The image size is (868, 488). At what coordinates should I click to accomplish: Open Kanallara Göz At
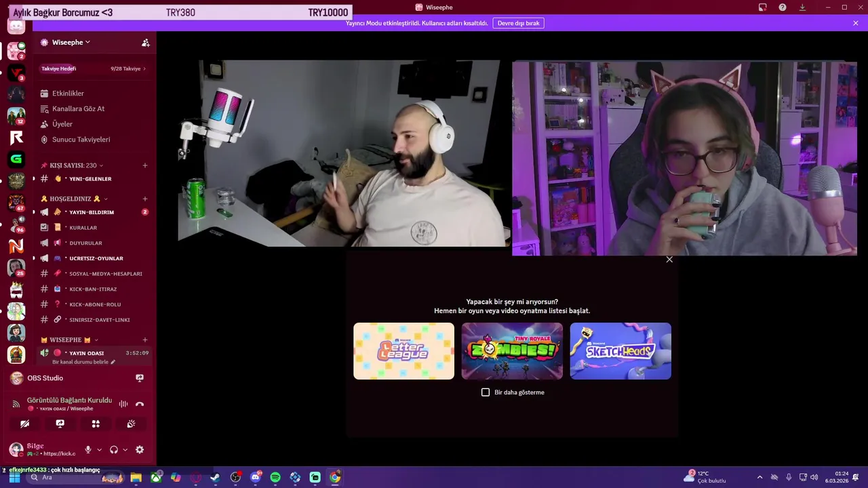94,108
